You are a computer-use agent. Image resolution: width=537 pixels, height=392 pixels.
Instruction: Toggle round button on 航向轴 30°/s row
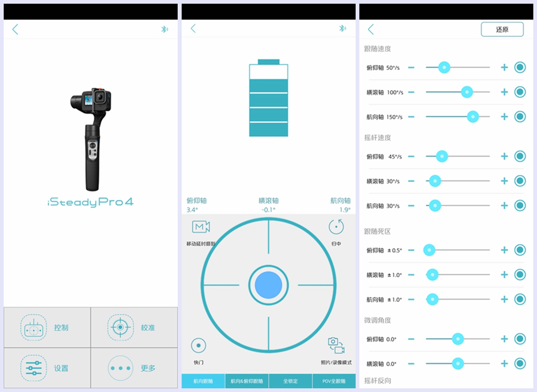[520, 205]
